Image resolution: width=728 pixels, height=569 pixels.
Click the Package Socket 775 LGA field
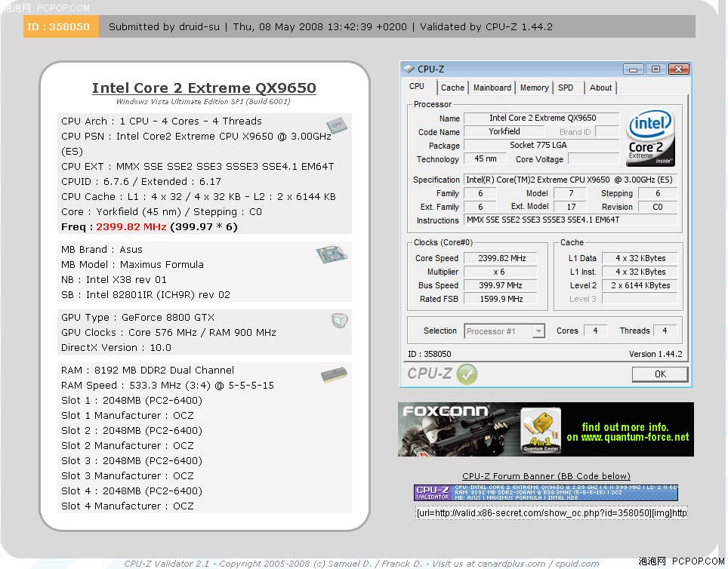(541, 145)
